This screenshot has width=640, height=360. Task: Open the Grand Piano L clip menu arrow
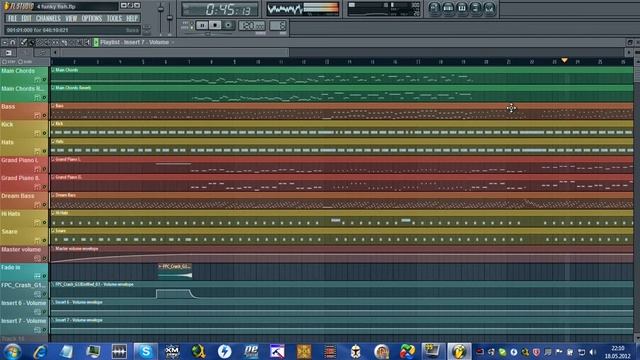pyautogui.click(x=53, y=160)
